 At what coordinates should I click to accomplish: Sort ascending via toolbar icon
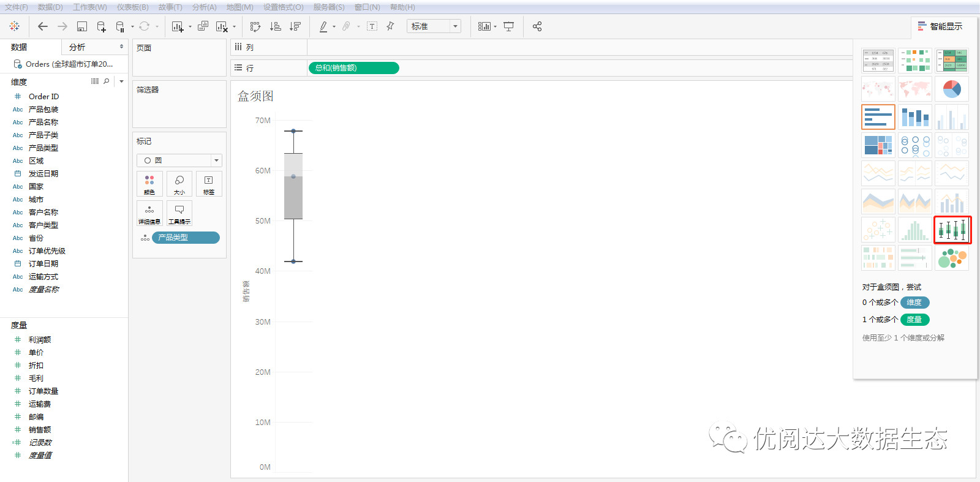pyautogui.click(x=276, y=26)
